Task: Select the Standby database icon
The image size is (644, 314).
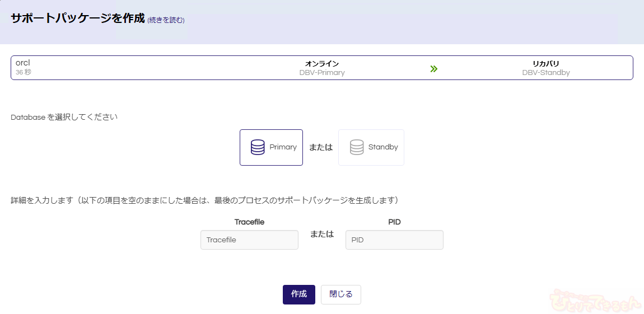Action: point(357,147)
